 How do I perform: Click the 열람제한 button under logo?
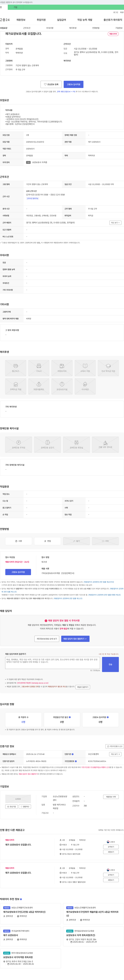point(25,806)
